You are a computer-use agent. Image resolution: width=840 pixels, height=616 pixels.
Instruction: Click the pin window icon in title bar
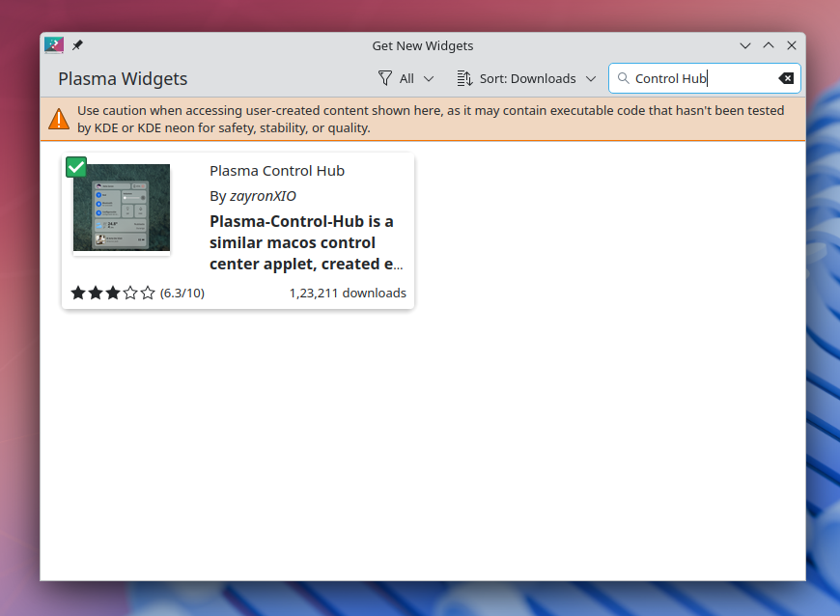[77, 45]
